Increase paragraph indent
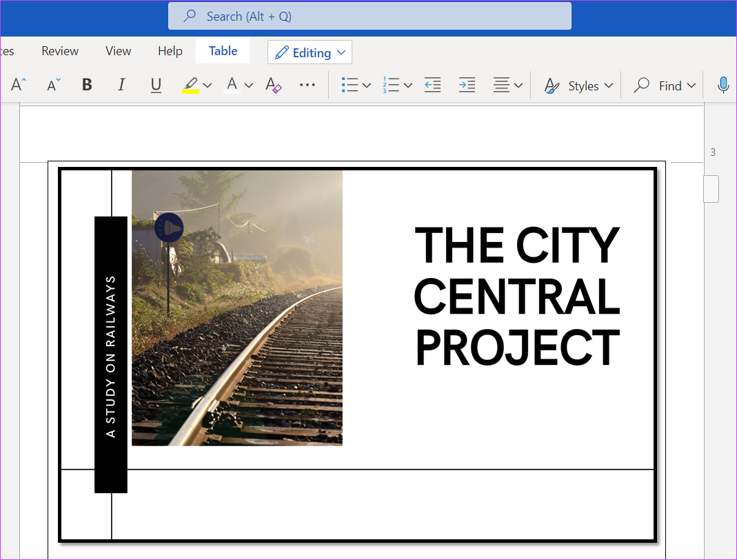Viewport: 737px width, 560px height. (x=467, y=84)
